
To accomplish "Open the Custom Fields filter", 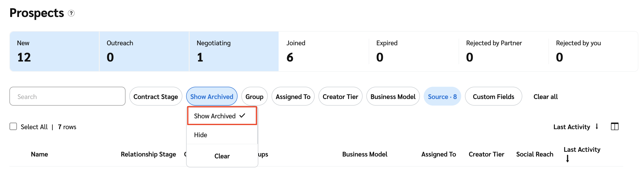I will (x=493, y=97).
